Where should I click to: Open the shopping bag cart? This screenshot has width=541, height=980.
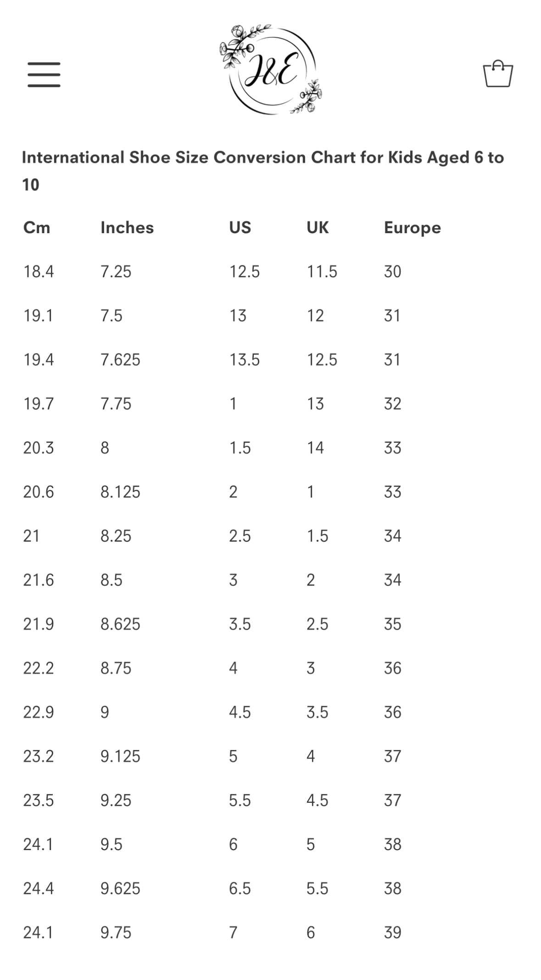[x=498, y=74]
